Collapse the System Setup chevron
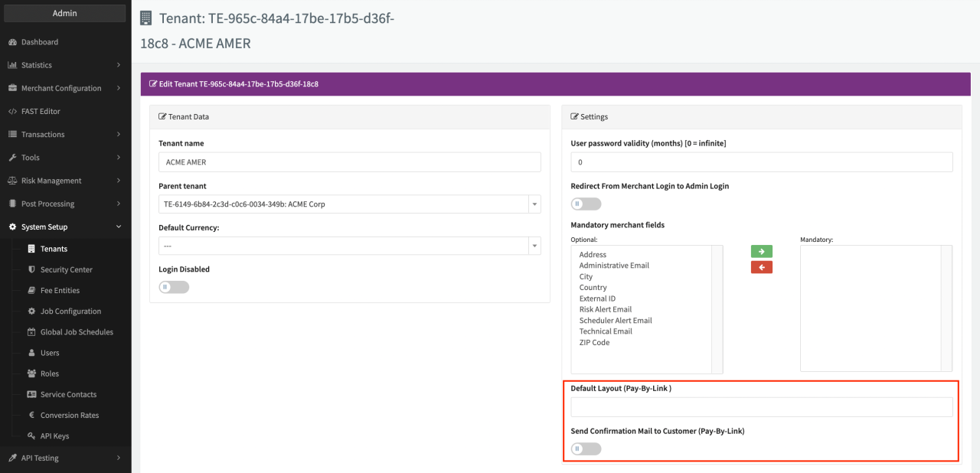 tap(119, 227)
